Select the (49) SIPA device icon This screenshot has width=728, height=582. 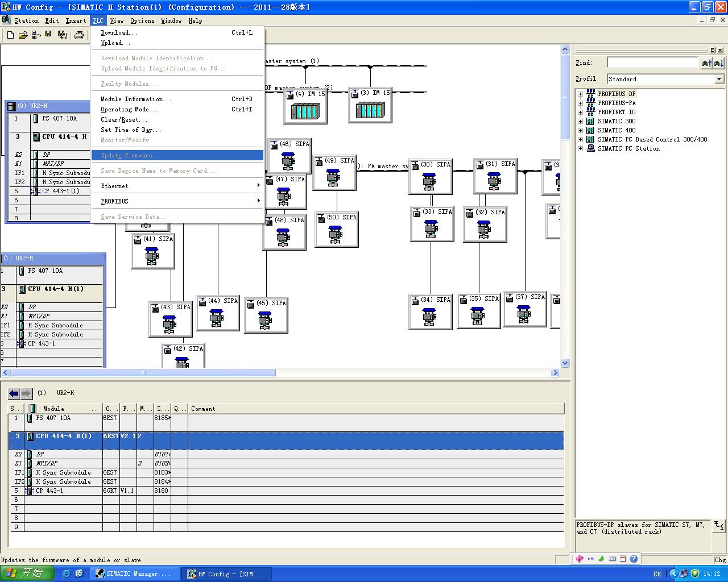[334, 172]
